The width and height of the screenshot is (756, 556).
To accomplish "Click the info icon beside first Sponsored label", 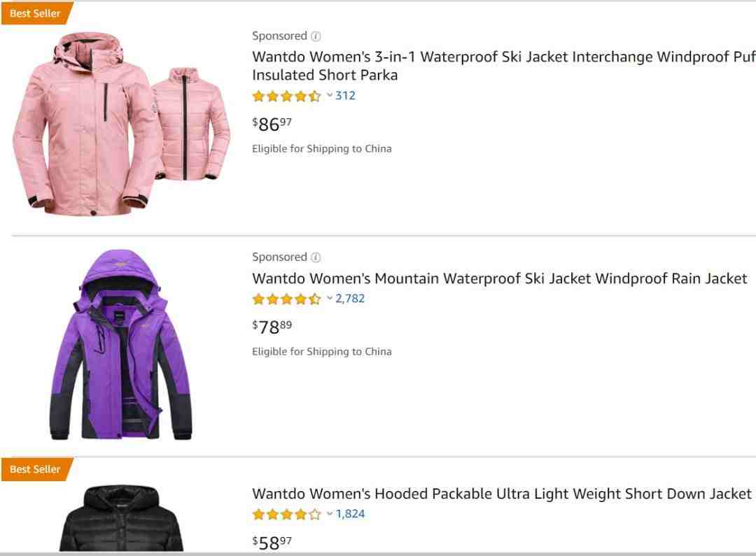I will (x=316, y=36).
